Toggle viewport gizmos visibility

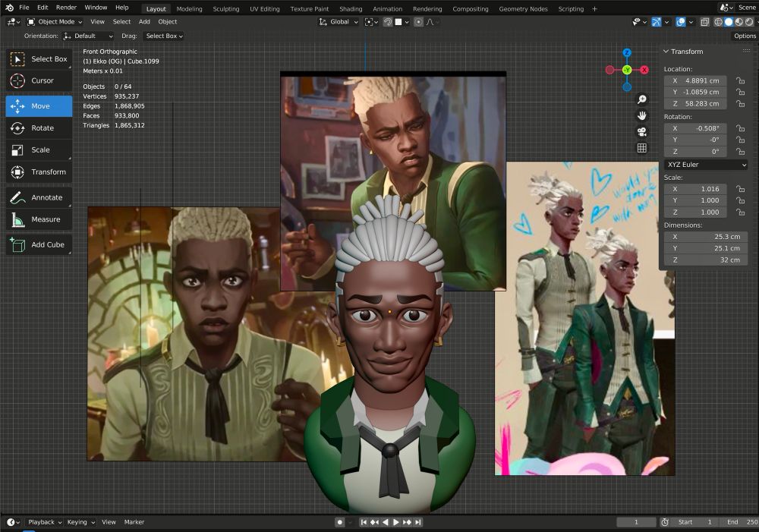(x=657, y=22)
